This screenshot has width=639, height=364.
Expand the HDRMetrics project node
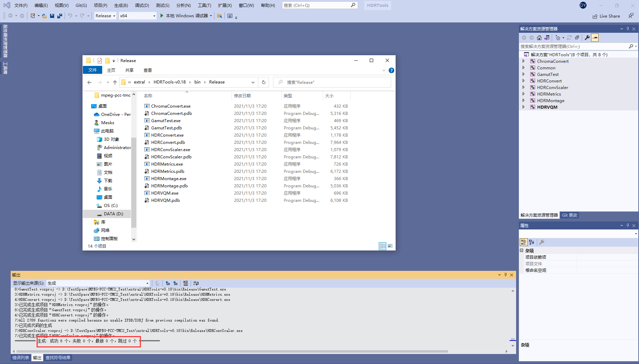tap(523, 94)
